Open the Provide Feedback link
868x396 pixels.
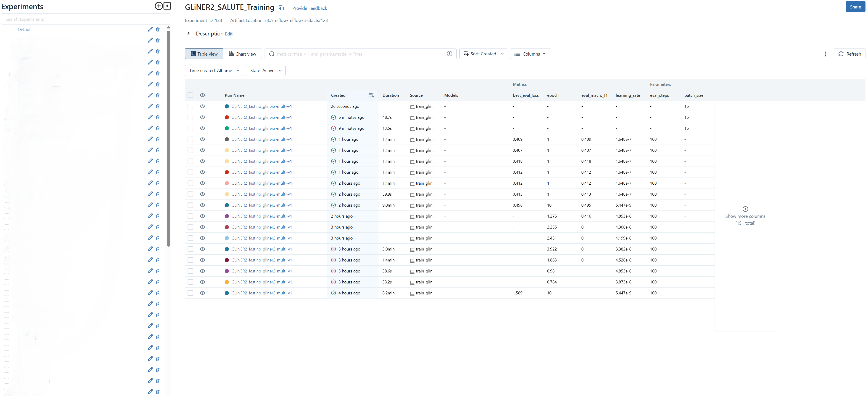(309, 8)
